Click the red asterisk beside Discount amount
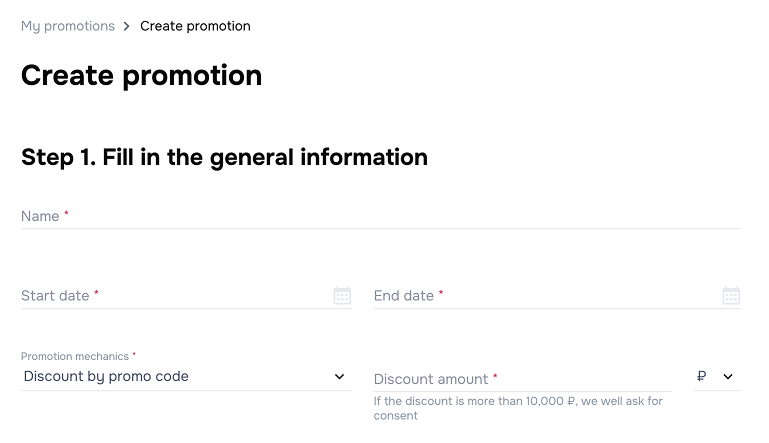Viewport: 769px width, 443px height. [495, 376]
